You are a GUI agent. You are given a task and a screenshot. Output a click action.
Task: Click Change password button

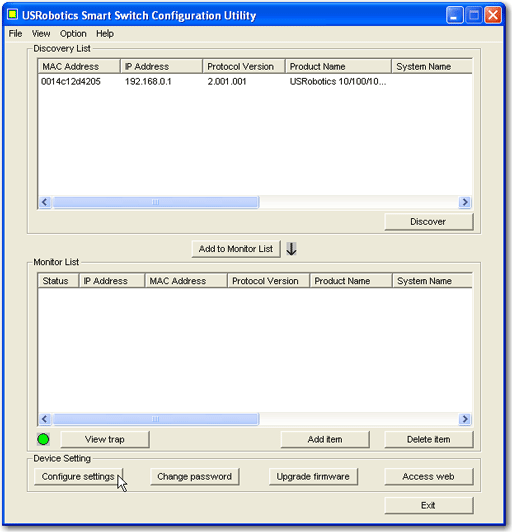point(195,477)
